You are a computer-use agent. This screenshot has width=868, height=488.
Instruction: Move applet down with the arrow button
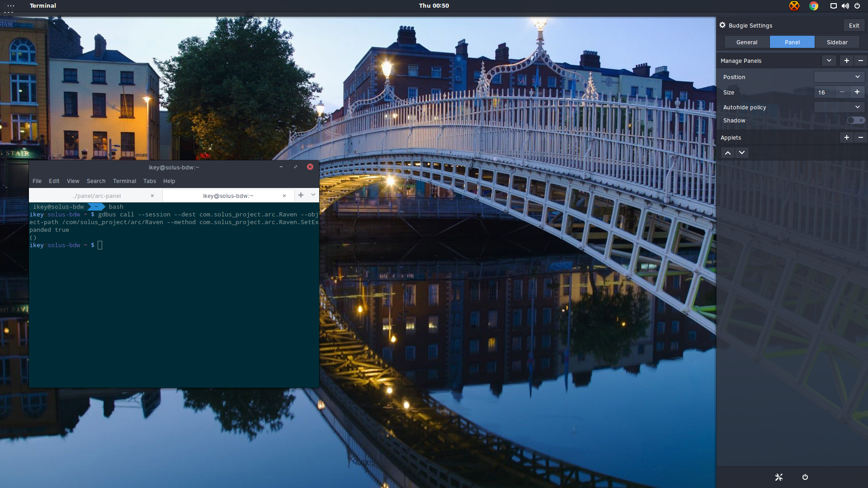(x=742, y=153)
